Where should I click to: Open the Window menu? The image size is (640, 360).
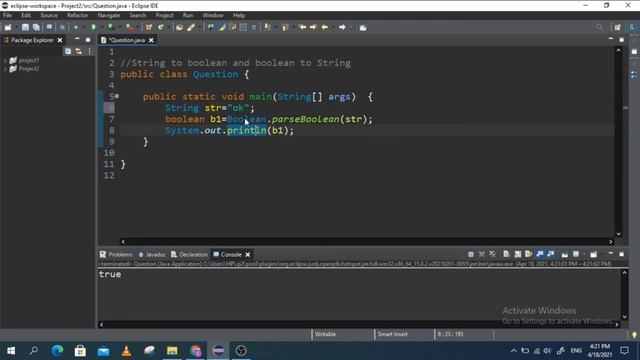coord(213,15)
